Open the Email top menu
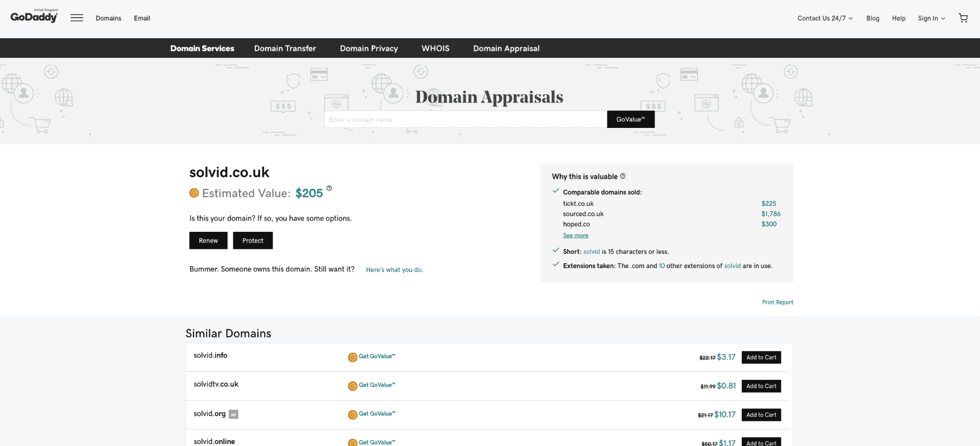980x446 pixels. click(x=142, y=18)
